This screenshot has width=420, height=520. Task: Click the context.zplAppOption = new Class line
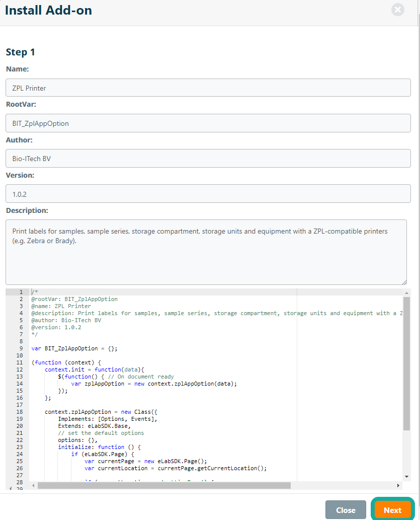(101, 412)
